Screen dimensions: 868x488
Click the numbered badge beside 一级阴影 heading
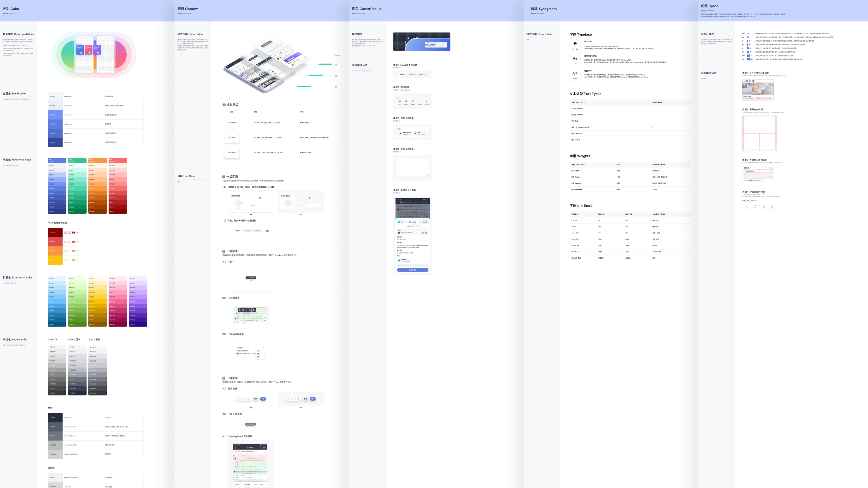click(x=224, y=176)
